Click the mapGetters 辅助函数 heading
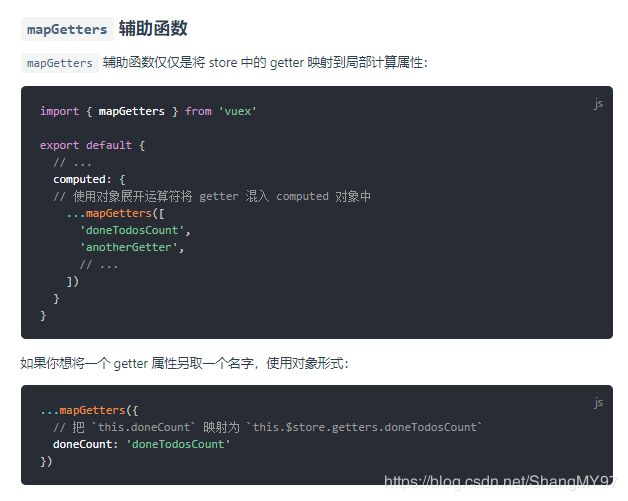The width and height of the screenshot is (628, 501). [104, 29]
